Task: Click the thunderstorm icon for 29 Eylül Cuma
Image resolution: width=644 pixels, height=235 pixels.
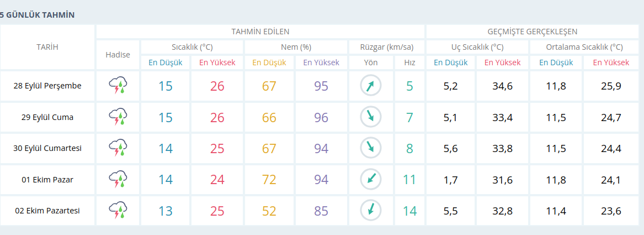Action: coord(118,117)
